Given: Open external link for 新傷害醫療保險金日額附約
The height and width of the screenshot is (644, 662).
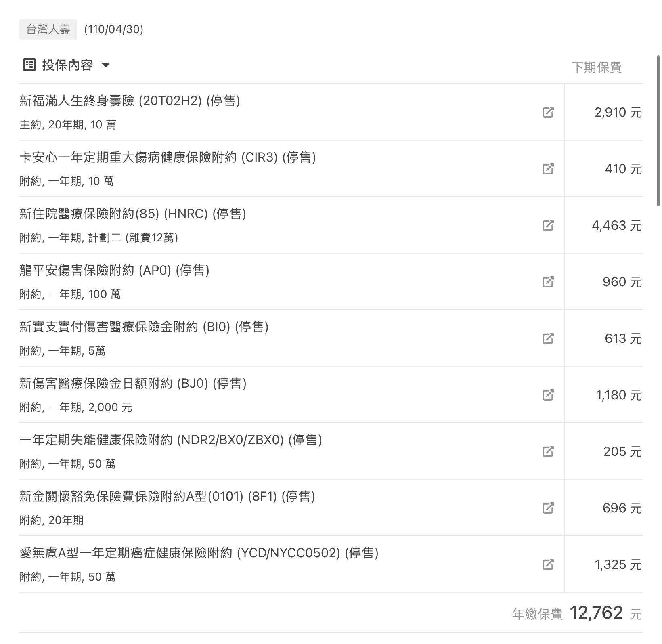Looking at the screenshot, I should [548, 395].
